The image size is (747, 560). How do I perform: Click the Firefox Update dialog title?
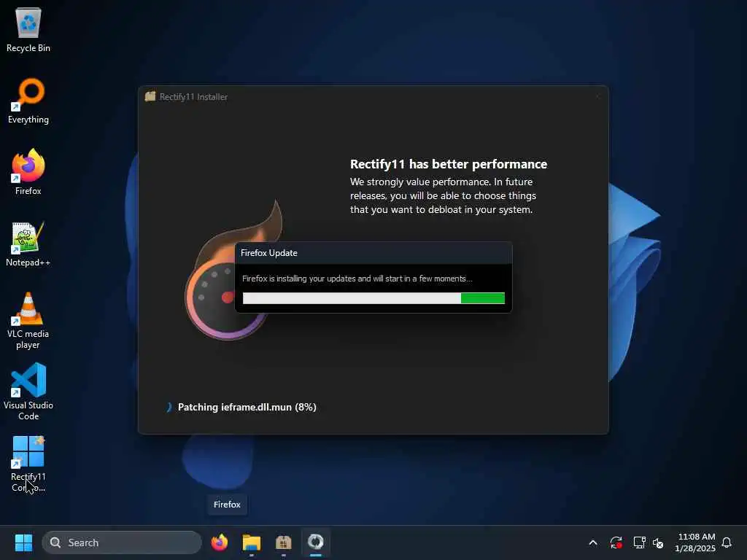coord(268,253)
